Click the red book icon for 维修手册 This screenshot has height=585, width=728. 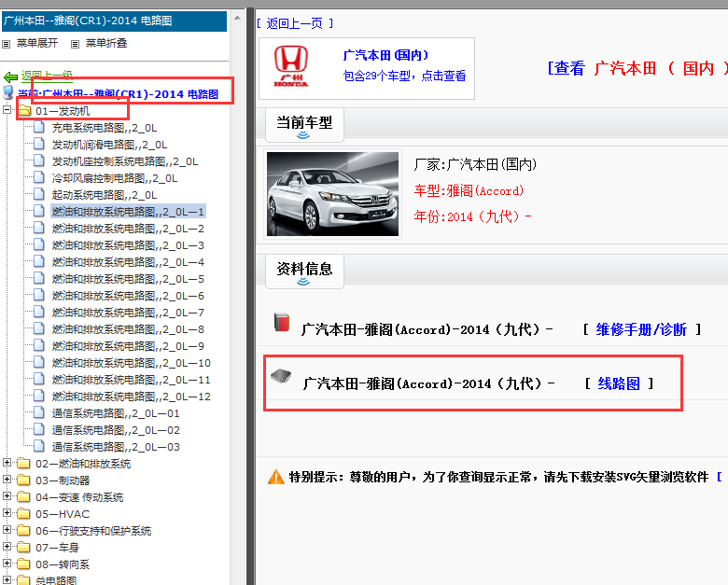[x=282, y=322]
